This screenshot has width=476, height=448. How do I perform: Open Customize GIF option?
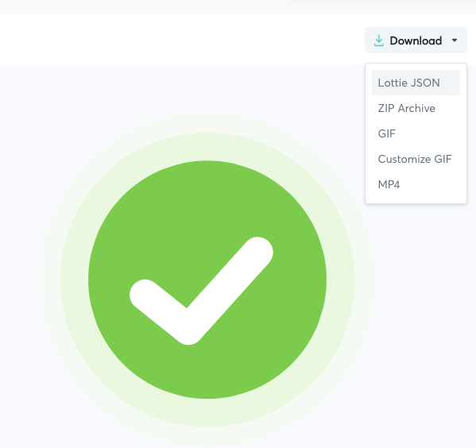[x=416, y=159]
